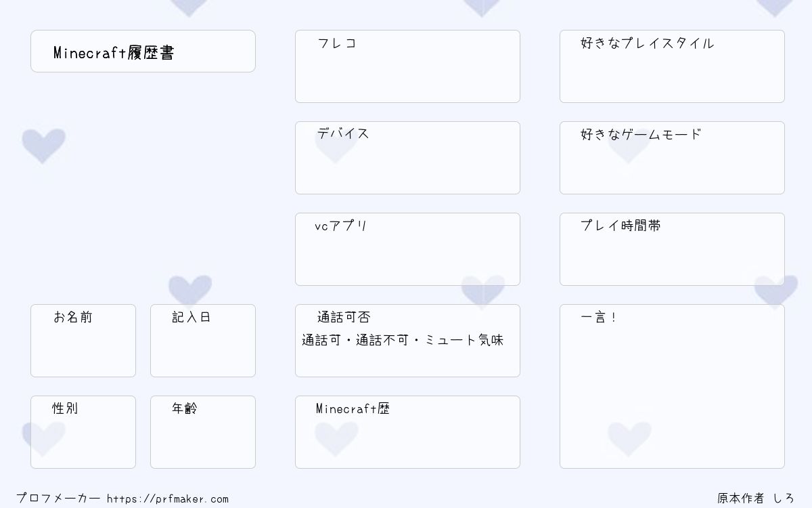Click the デバイス field box

pos(407,158)
